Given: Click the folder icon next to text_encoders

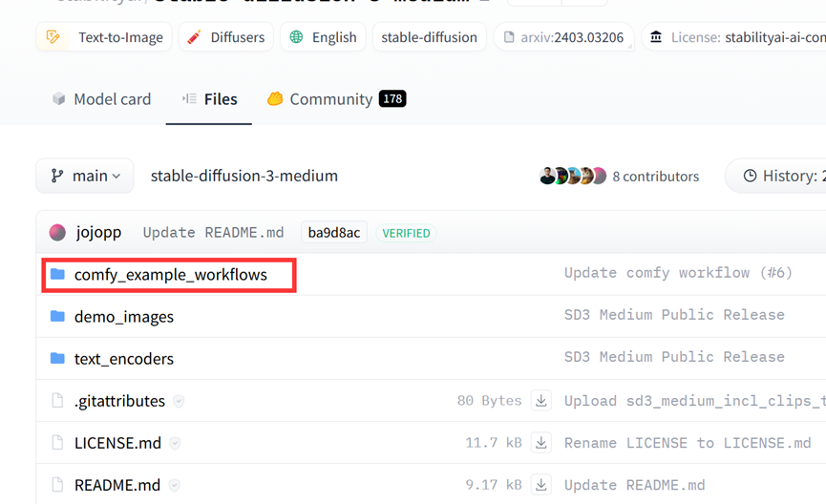Looking at the screenshot, I should click(57, 358).
